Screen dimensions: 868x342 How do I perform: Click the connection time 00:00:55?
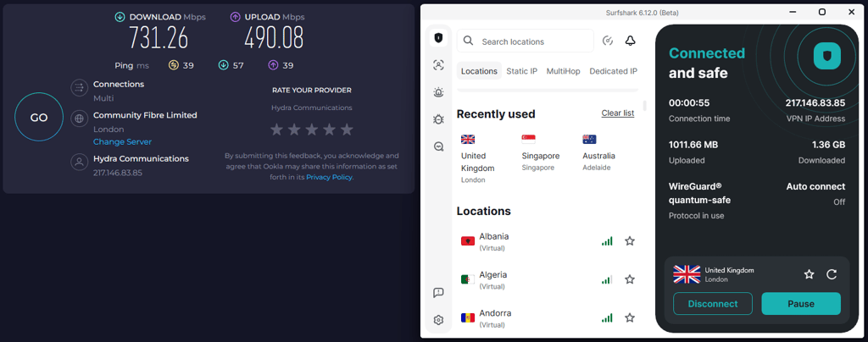click(x=688, y=102)
